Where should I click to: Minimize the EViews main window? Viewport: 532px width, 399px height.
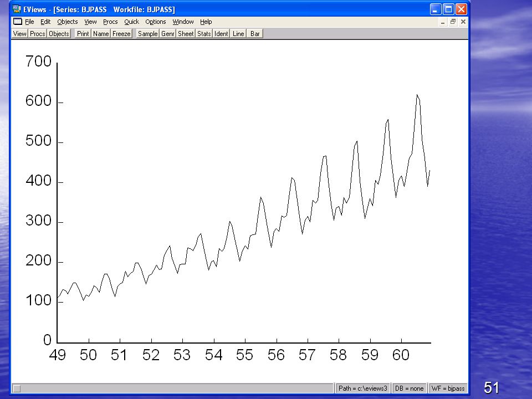point(436,9)
